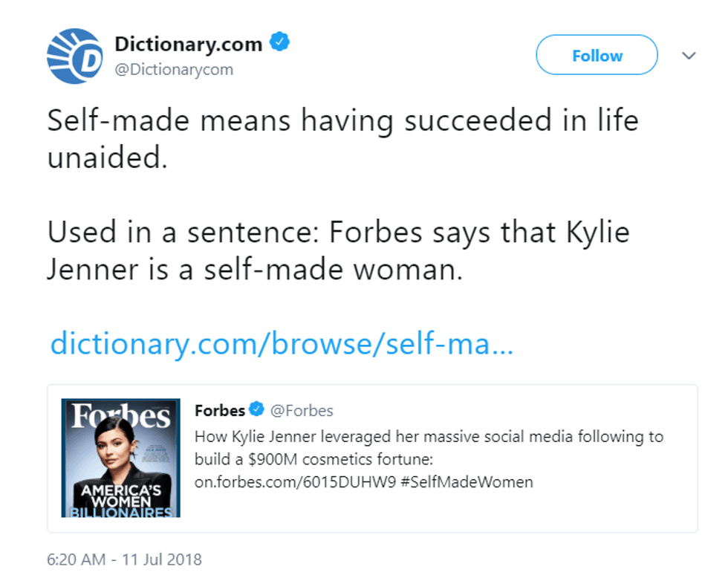This screenshot has height=578, width=728.
Task: Visit the @Dictionarycom handle
Action: pyautogui.click(x=174, y=70)
